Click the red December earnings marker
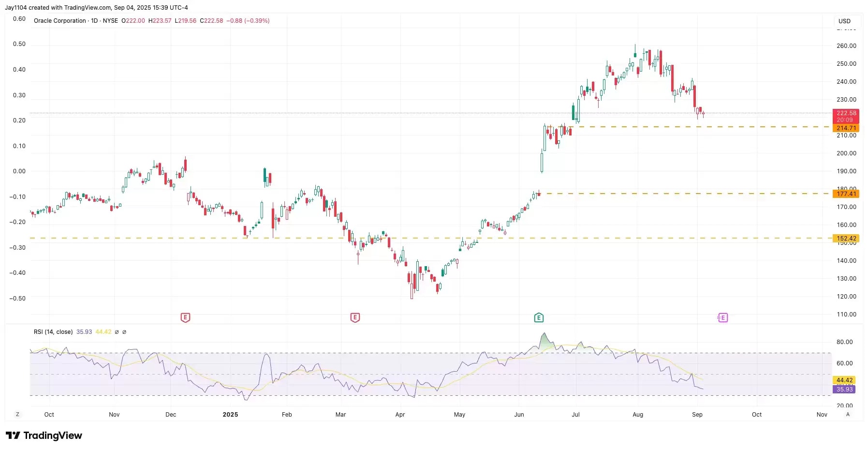The width and height of the screenshot is (868, 450). point(185,317)
